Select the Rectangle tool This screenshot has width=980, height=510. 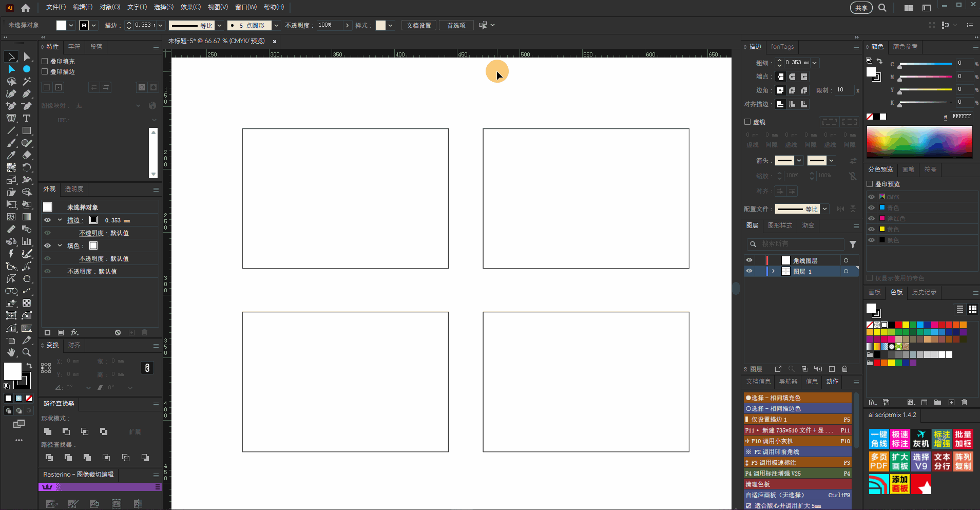click(27, 131)
